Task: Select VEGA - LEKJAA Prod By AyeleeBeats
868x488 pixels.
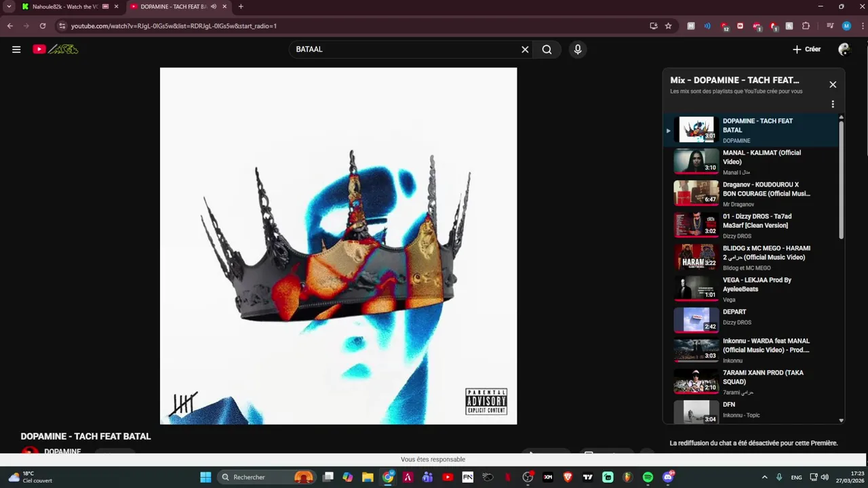Action: tap(751, 289)
